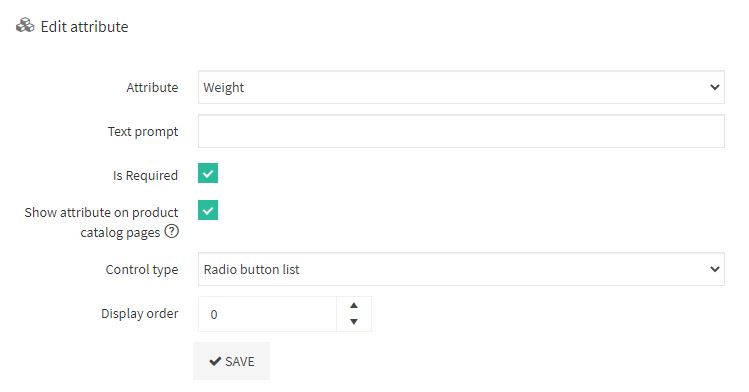Uncheck the Is Required checkbox
This screenshot has width=749, height=392.
208,173
